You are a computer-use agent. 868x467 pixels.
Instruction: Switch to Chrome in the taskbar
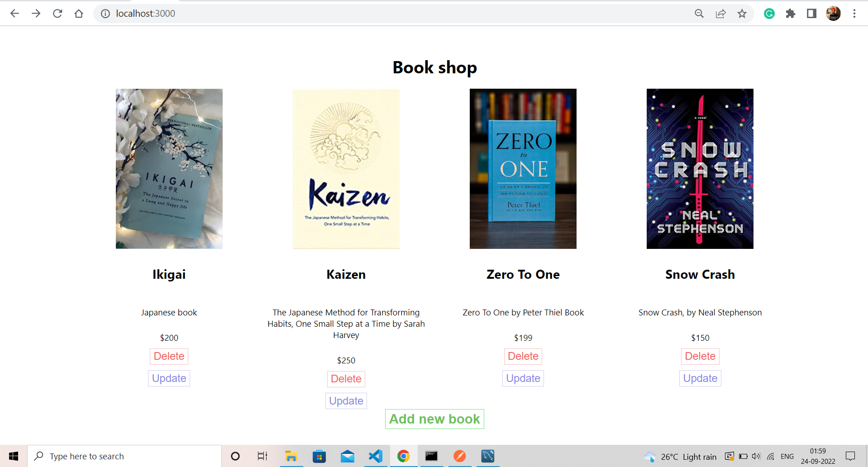pyautogui.click(x=403, y=456)
